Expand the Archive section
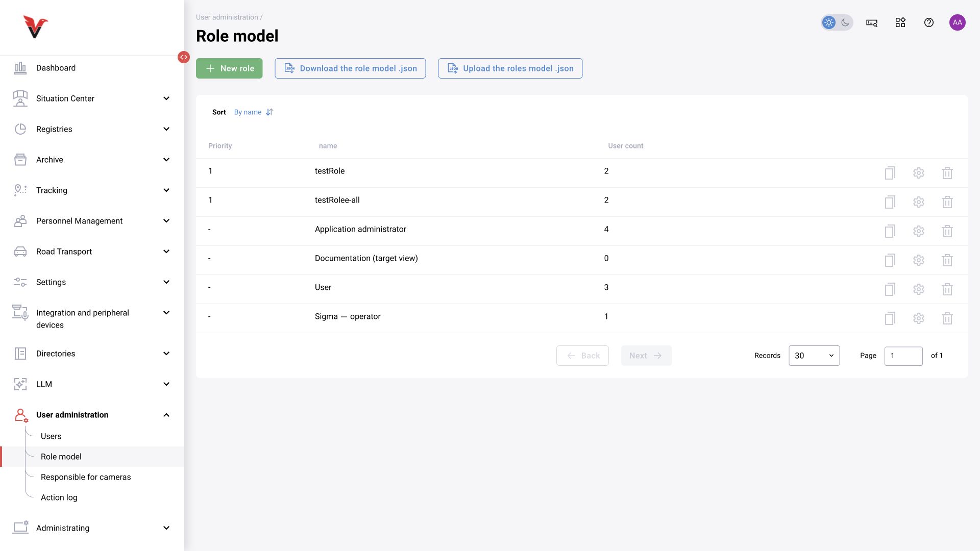The width and height of the screenshot is (980, 551). [x=92, y=160]
